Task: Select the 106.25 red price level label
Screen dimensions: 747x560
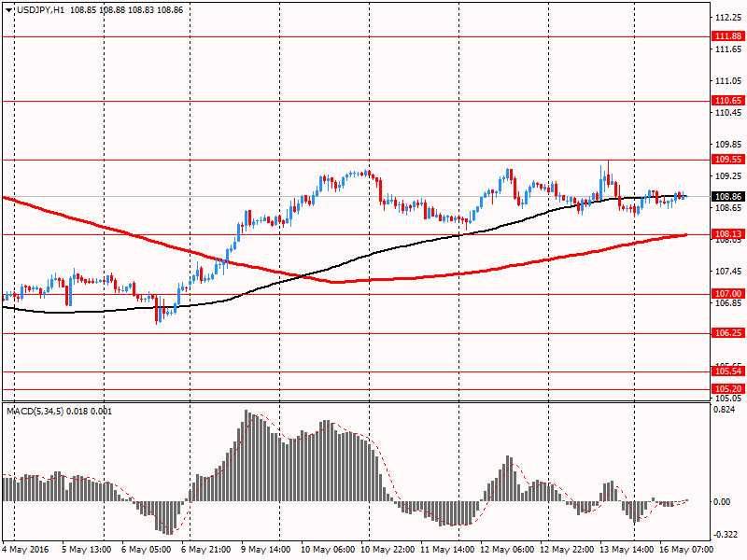Action: click(728, 333)
